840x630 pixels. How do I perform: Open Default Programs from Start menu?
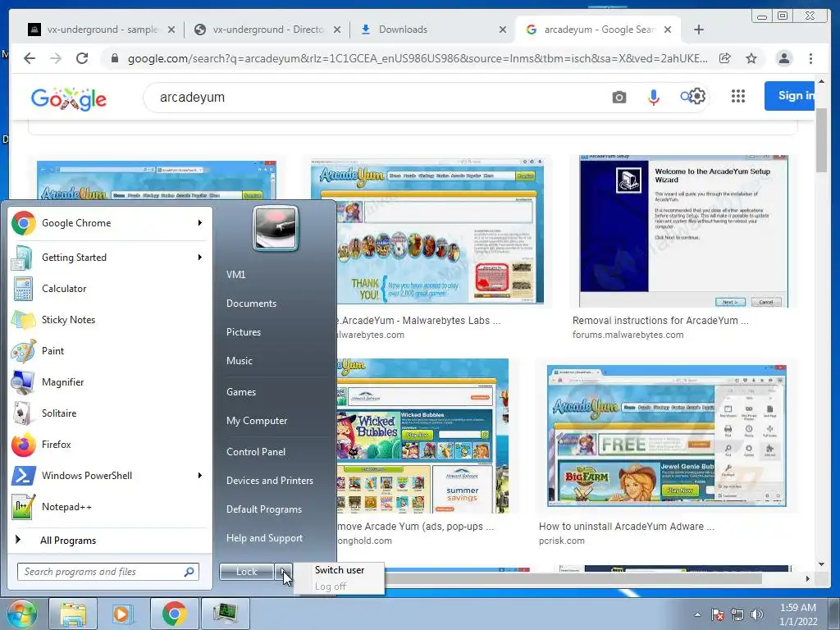point(263,509)
